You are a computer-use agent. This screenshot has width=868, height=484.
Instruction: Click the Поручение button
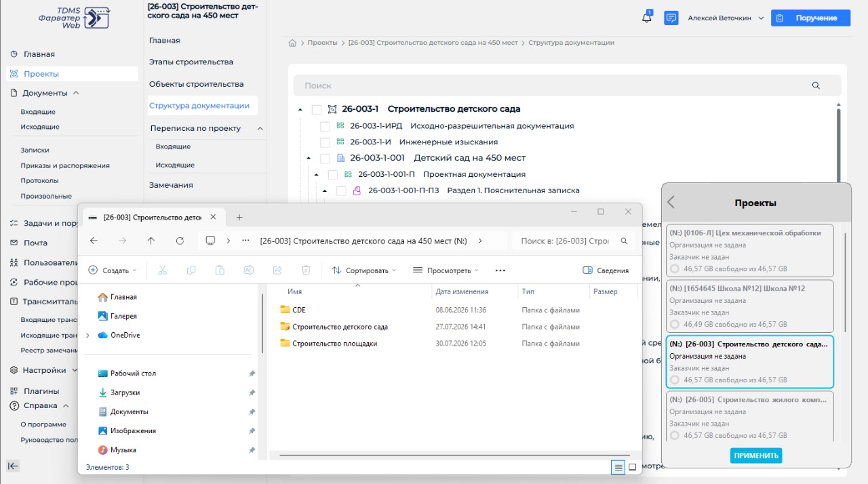(810, 18)
